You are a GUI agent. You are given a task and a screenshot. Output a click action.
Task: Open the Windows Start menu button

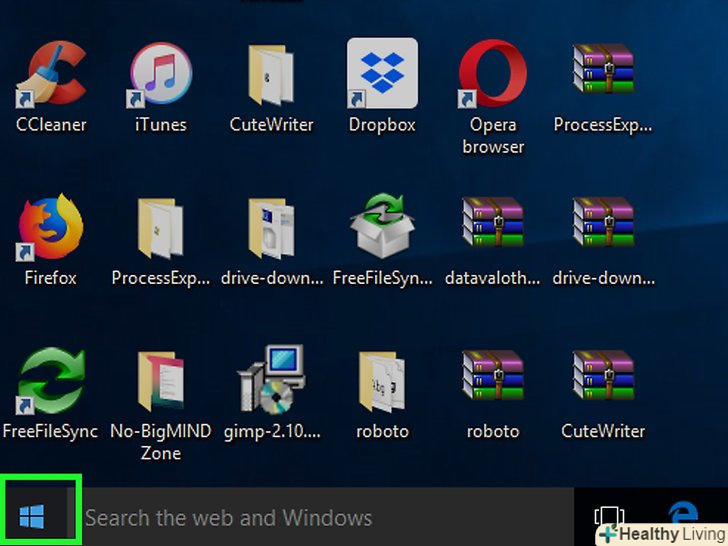point(32,517)
